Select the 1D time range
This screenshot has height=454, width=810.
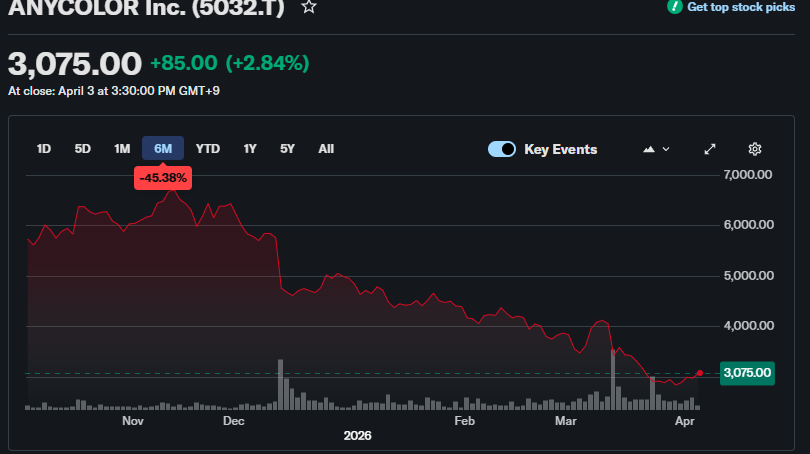[43, 149]
